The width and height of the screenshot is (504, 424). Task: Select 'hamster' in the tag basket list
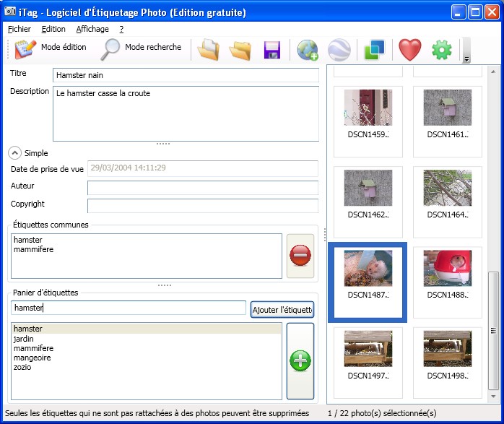tap(147, 329)
